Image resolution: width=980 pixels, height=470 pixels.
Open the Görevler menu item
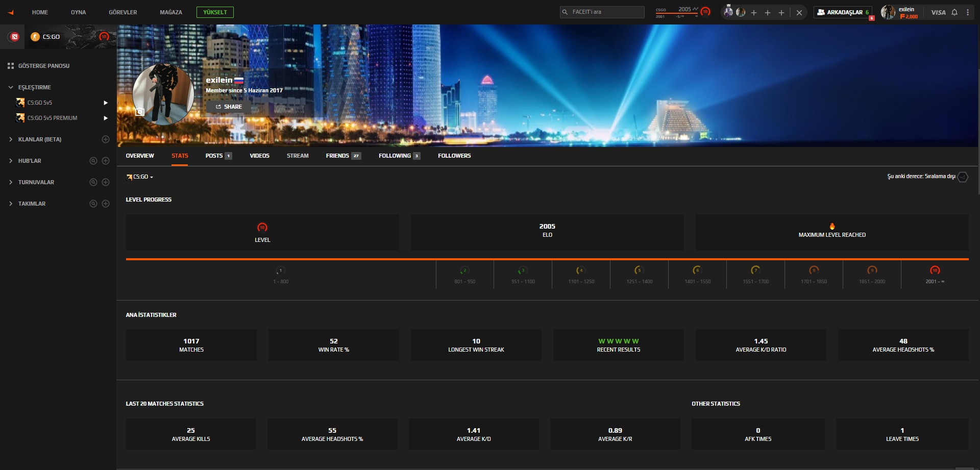tap(123, 12)
